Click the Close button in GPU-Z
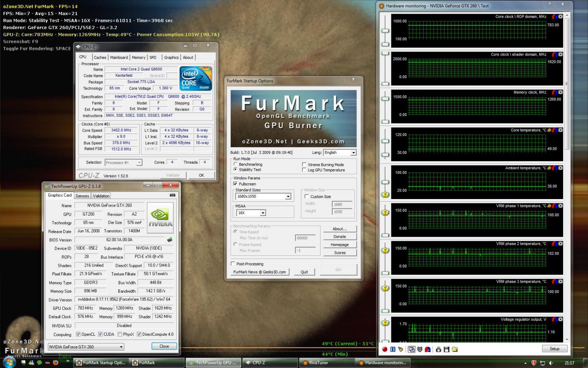Viewport: 588px width, 368px height. point(164,346)
